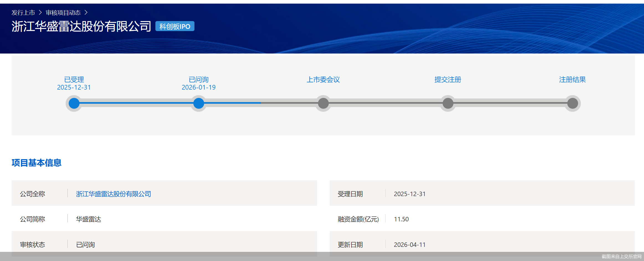Click the gray 注册结果 timeline node circle
The height and width of the screenshot is (261, 644).
573,103
